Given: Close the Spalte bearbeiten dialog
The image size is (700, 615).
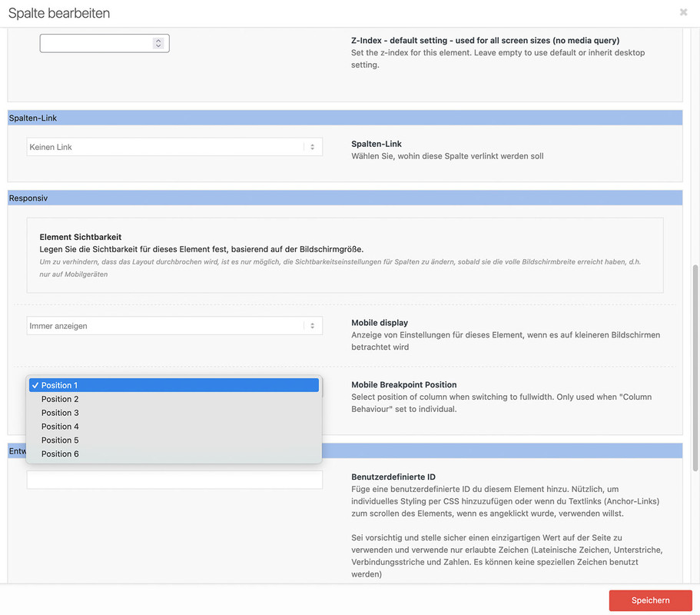Looking at the screenshot, I should pos(683,12).
